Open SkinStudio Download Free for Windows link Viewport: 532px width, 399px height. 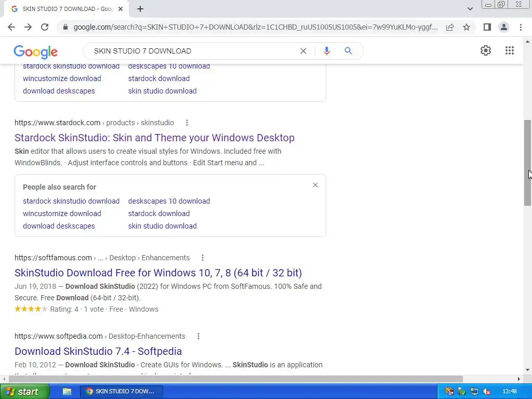pos(158,273)
